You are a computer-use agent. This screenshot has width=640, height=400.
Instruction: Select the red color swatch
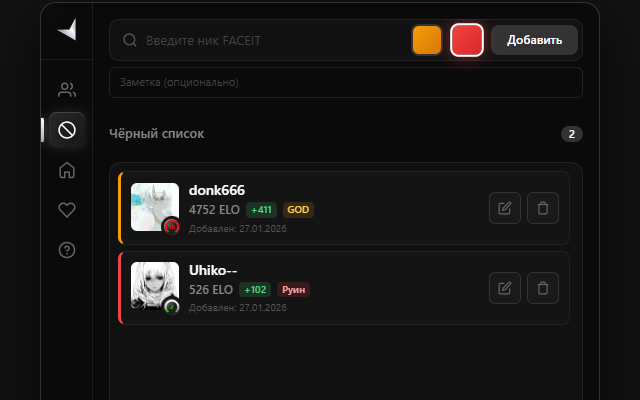pyautogui.click(x=467, y=40)
